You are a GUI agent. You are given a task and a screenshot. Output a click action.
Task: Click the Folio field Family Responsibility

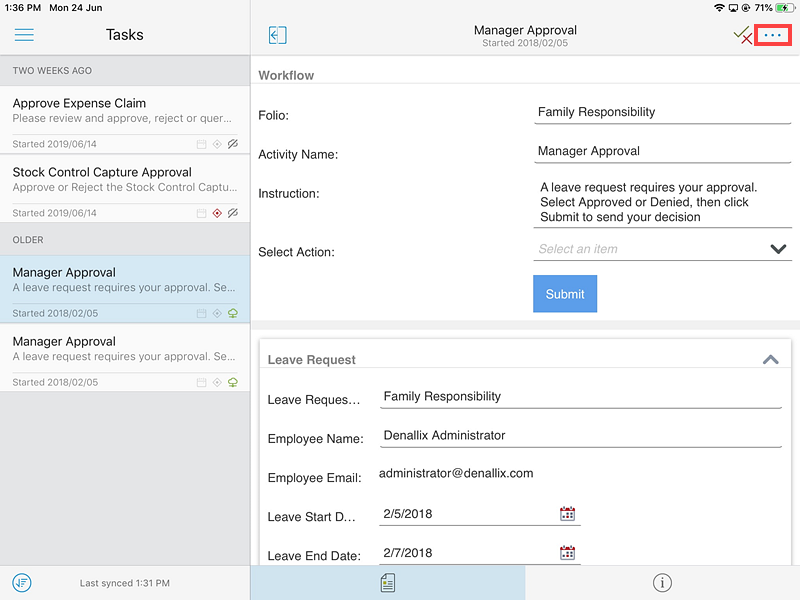tap(662, 112)
